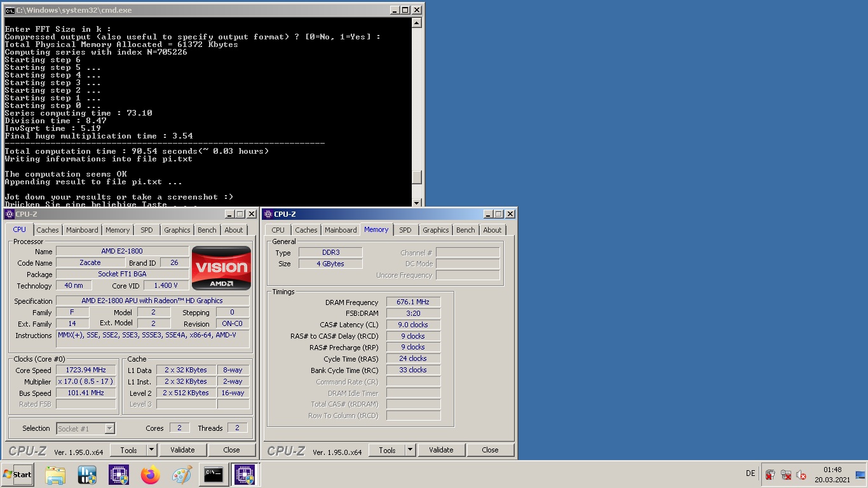
Task: Click the Bus Speed value "101.41 MHz"
Action: [86, 393]
